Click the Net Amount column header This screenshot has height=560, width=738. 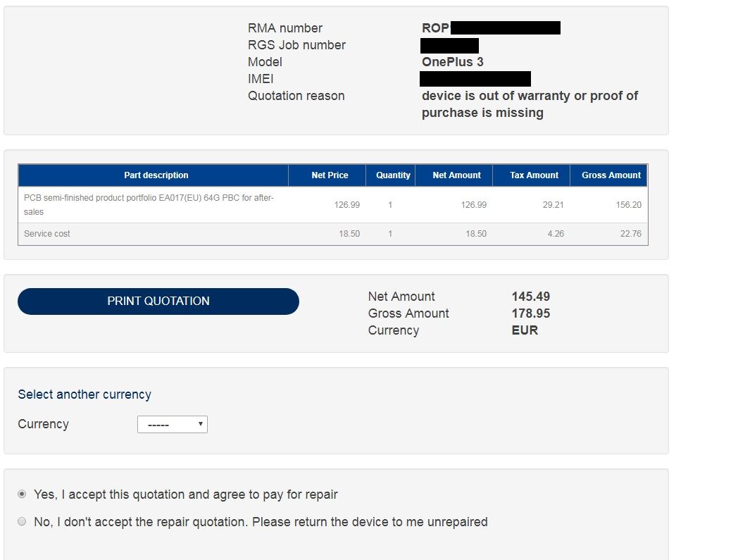tap(456, 175)
